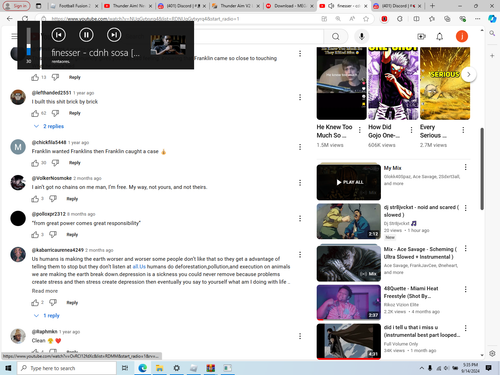This screenshot has height=375, width=500.
Task: Open options menu for @VolkerNosmoke comment
Action: tap(300, 183)
